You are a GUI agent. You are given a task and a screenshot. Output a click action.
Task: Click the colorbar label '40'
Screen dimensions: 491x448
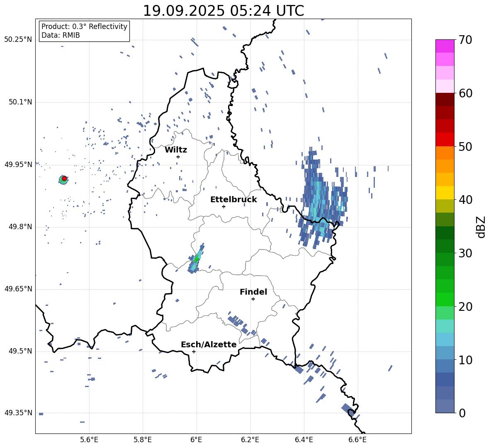pos(465,200)
